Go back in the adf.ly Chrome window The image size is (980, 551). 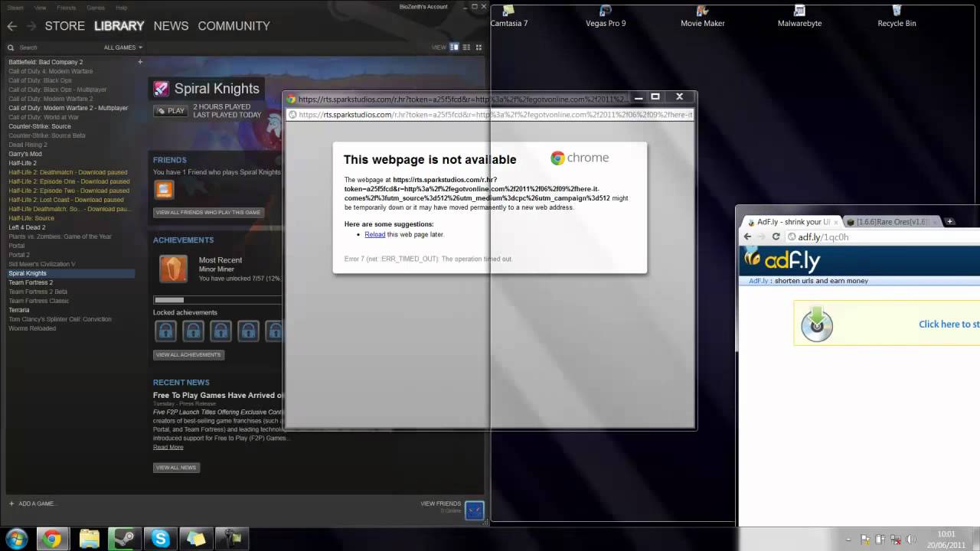[x=747, y=237]
